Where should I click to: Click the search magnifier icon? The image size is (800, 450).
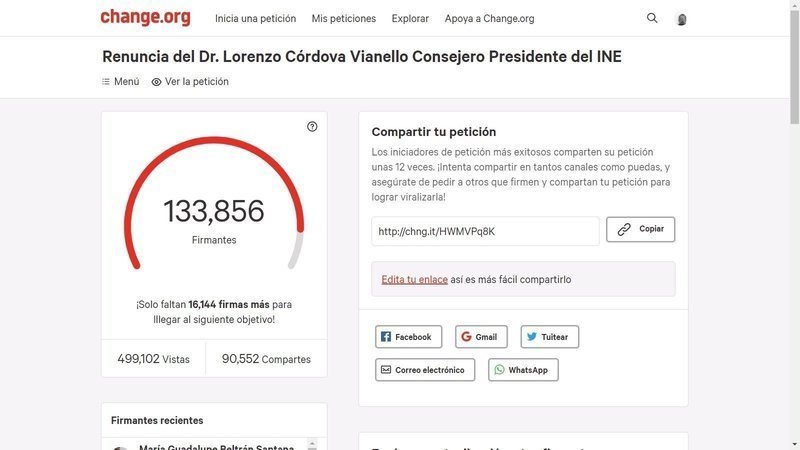point(652,18)
